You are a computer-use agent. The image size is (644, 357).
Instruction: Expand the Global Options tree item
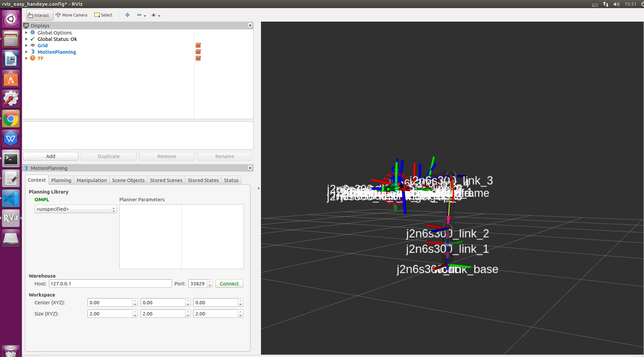(27, 32)
